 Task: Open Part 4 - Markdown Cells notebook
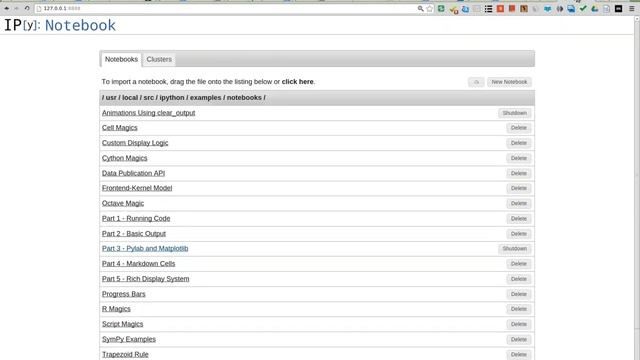pyautogui.click(x=138, y=264)
